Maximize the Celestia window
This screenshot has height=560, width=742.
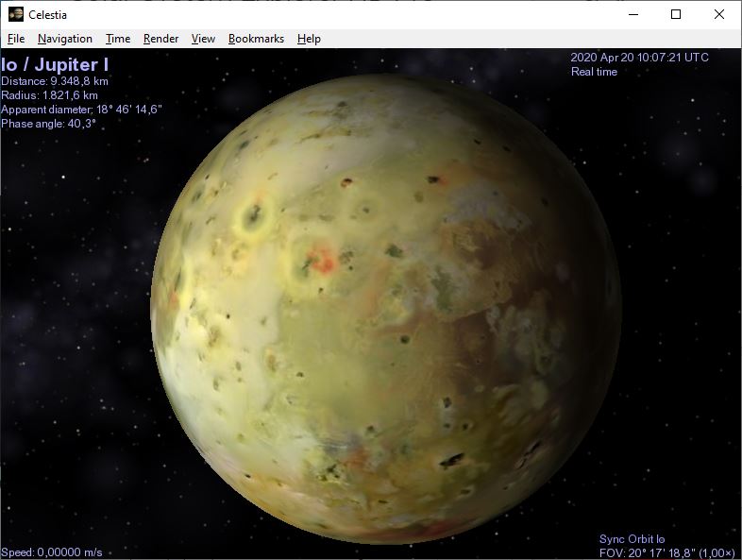pyautogui.click(x=676, y=14)
